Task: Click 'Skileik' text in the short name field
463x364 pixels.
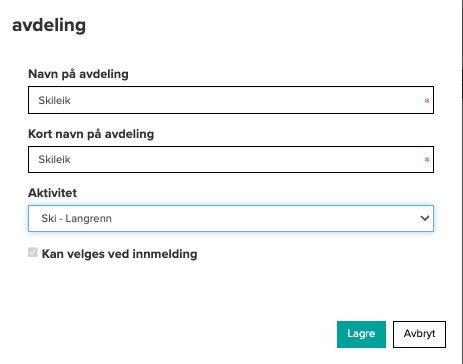Action: [x=54, y=159]
